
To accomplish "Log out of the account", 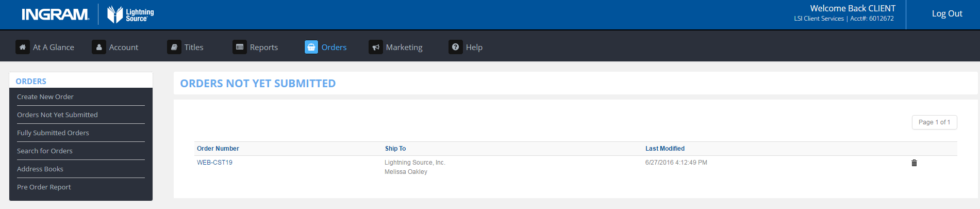I will point(946,14).
